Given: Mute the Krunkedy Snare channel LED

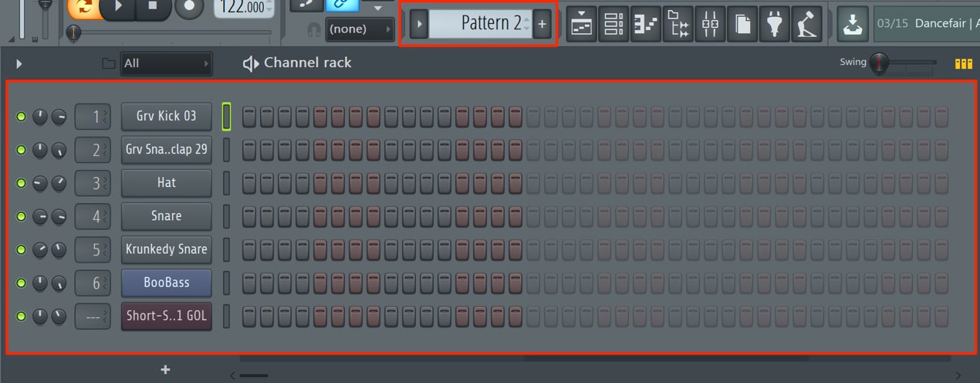Looking at the screenshot, I should [x=21, y=249].
